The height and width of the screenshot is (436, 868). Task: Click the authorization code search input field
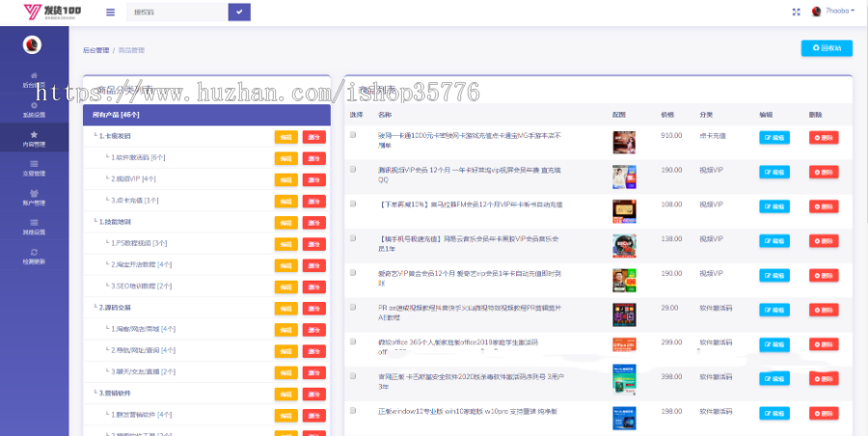click(x=178, y=12)
